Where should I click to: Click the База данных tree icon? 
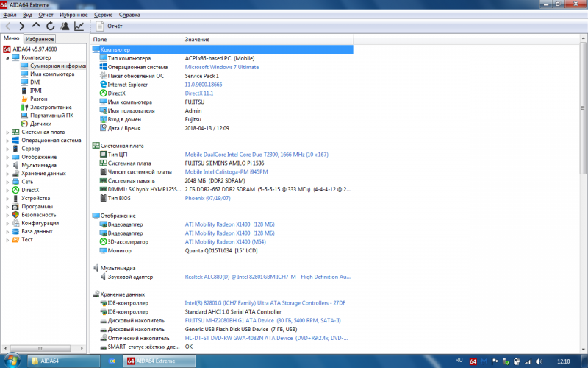[x=15, y=231]
